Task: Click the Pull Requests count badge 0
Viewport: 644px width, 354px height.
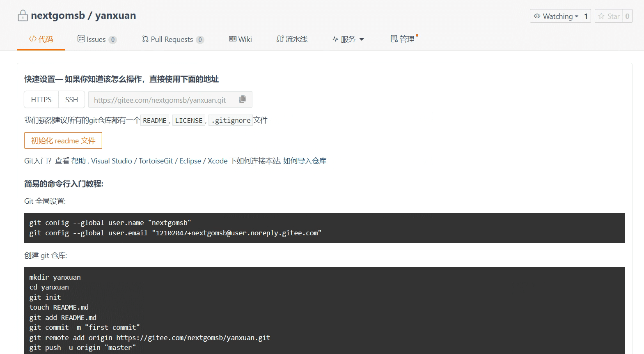Action: (200, 40)
